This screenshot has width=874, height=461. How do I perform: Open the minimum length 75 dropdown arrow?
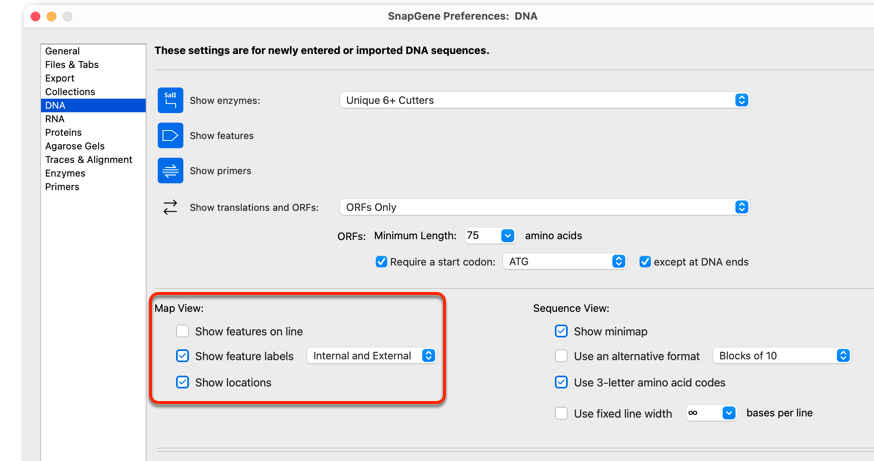pyautogui.click(x=507, y=236)
